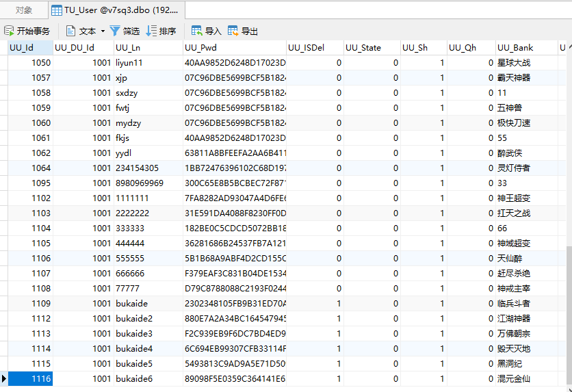
Task: Select the login name cell 234154305
Action: tap(148, 168)
